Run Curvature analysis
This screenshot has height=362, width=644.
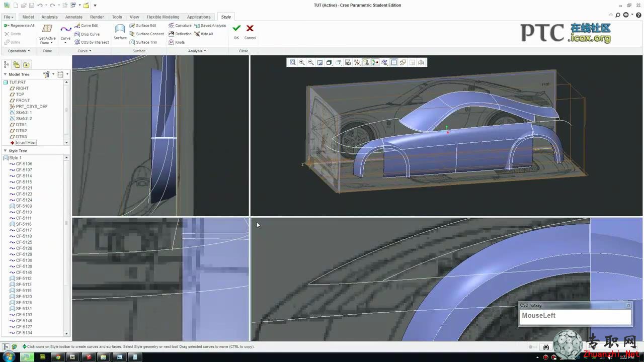coord(180,26)
